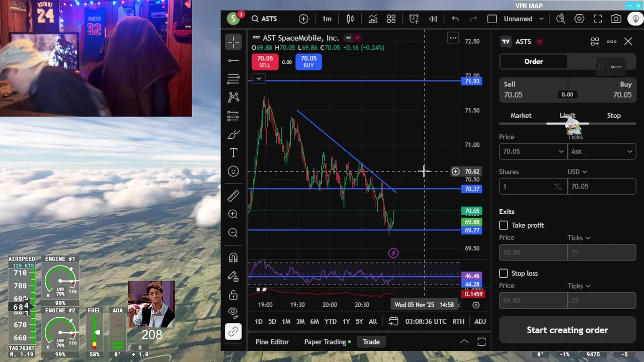The height and width of the screenshot is (362, 644).
Task: Switch to the Stop order tab
Action: [x=614, y=116]
